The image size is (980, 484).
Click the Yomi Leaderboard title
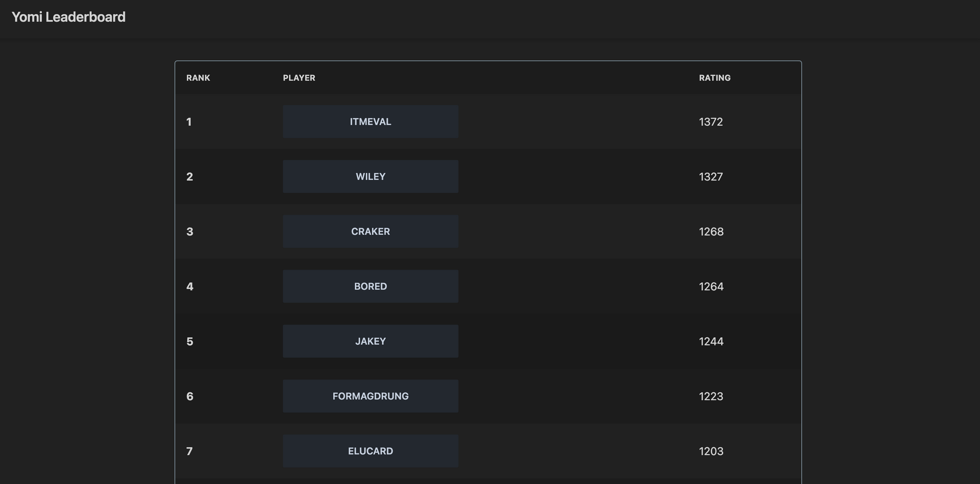tap(69, 17)
